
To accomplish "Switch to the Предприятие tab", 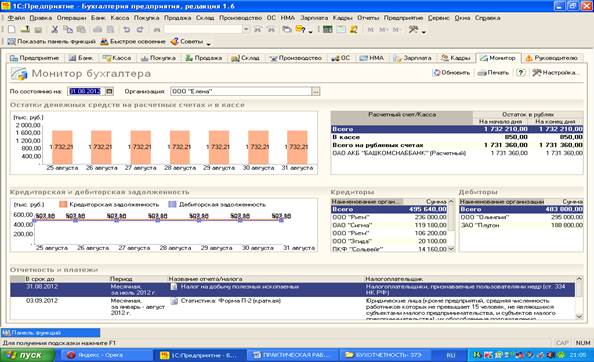I will 34,58.
